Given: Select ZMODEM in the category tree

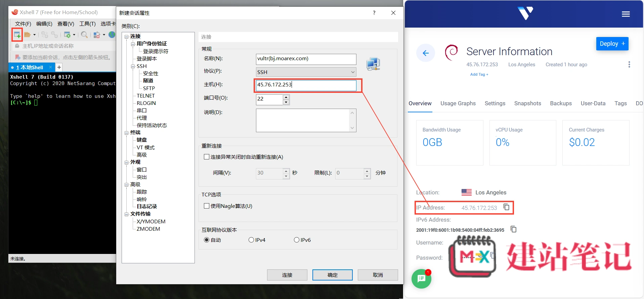Looking at the screenshot, I should pyautogui.click(x=148, y=229).
